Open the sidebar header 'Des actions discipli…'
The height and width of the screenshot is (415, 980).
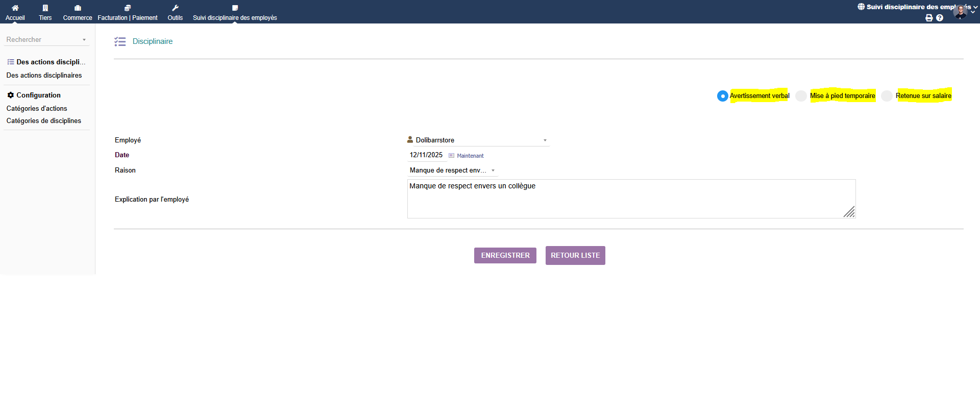tap(51, 62)
